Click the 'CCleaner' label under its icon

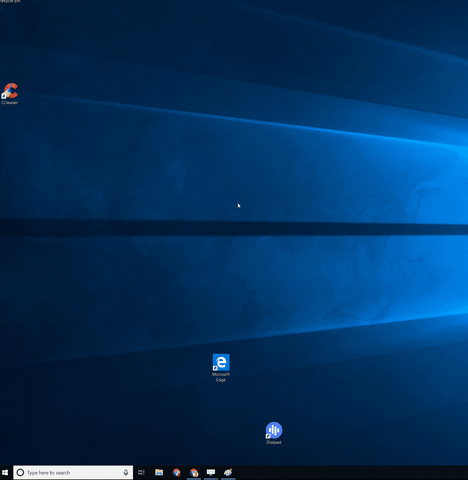[x=10, y=103]
